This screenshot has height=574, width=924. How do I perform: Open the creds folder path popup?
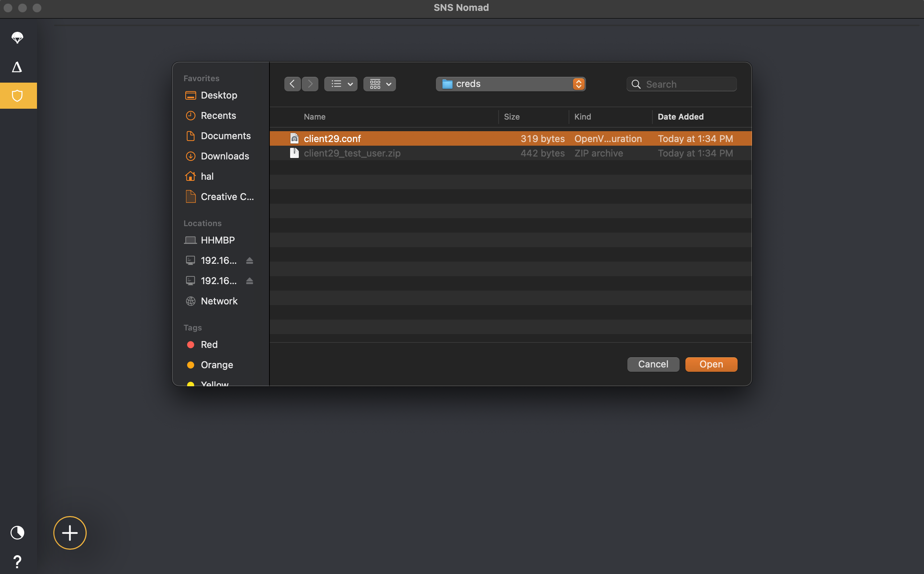511,84
